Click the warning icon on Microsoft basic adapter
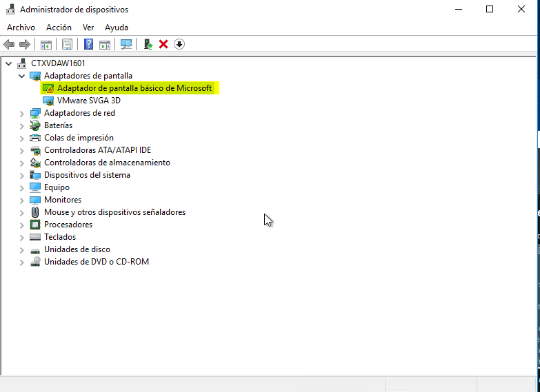The height and width of the screenshot is (392, 540). [48, 88]
